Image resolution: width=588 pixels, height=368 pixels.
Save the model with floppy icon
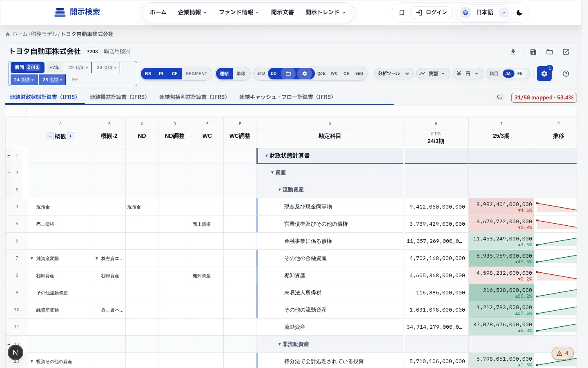(533, 52)
